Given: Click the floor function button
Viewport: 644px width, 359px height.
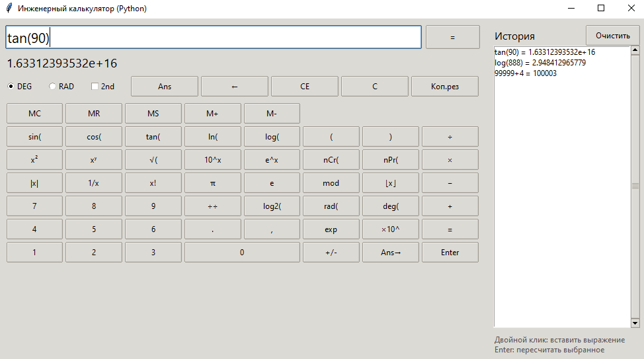Looking at the screenshot, I should (390, 183).
